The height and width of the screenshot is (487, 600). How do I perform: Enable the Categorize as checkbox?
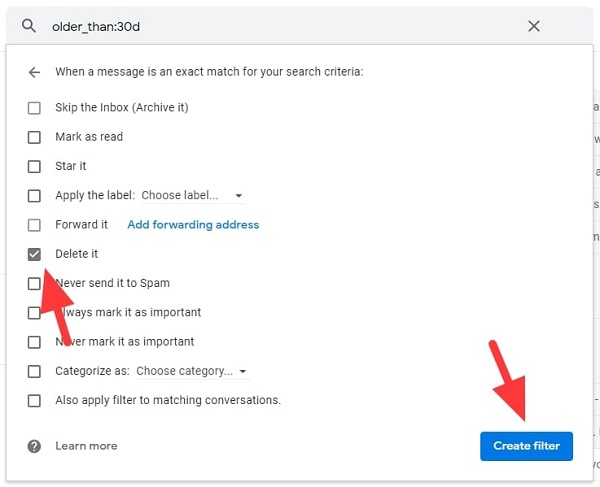(35, 371)
